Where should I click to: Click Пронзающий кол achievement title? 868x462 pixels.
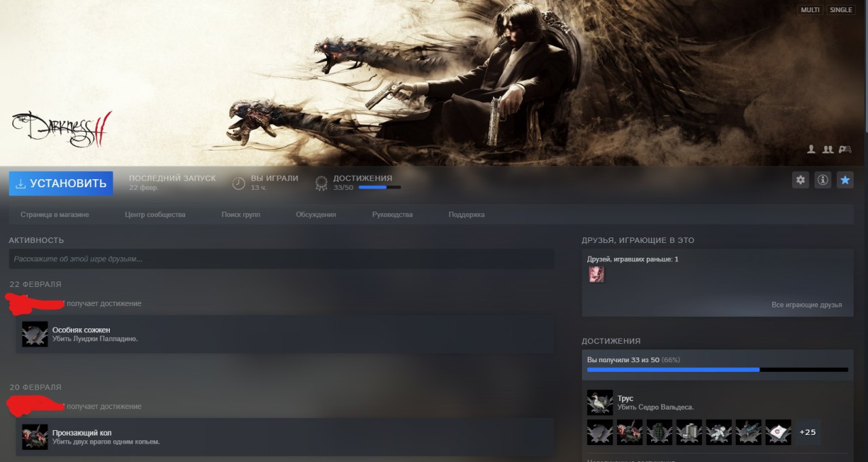82,433
